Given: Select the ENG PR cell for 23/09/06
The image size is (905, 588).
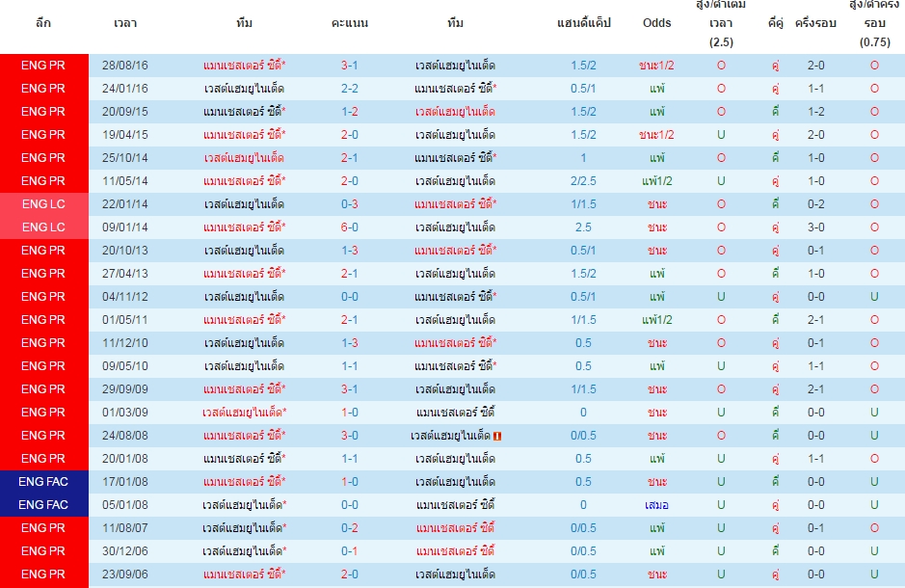Looking at the screenshot, I should pyautogui.click(x=44, y=575).
